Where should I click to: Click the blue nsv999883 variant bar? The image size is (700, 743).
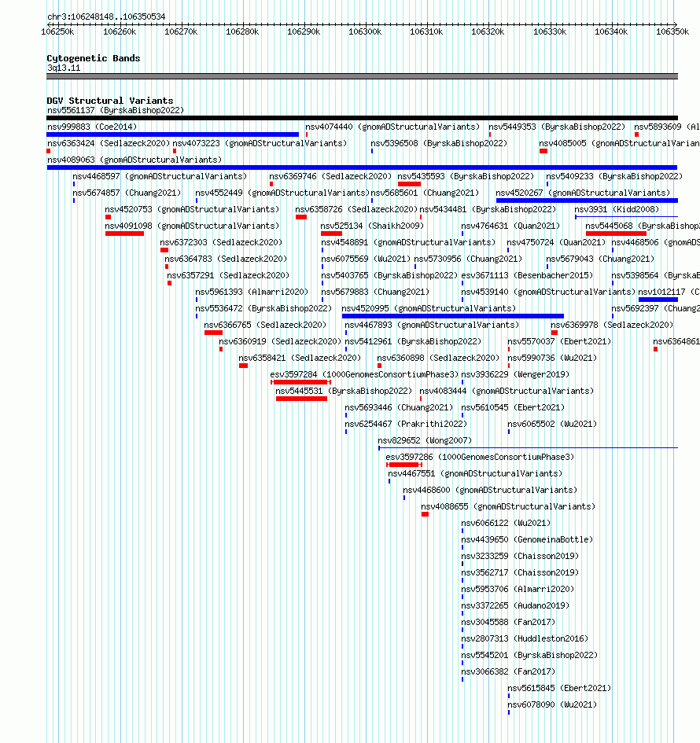point(172,134)
